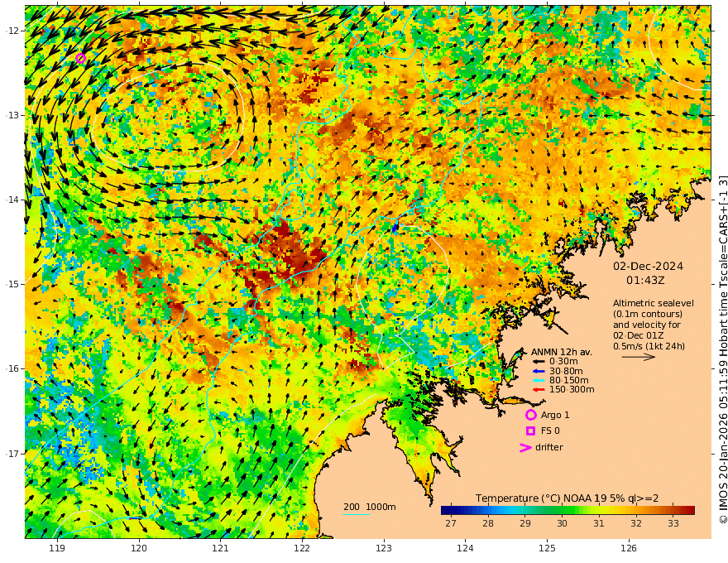Click longitude axis label 122
728x563 pixels.
(302, 548)
